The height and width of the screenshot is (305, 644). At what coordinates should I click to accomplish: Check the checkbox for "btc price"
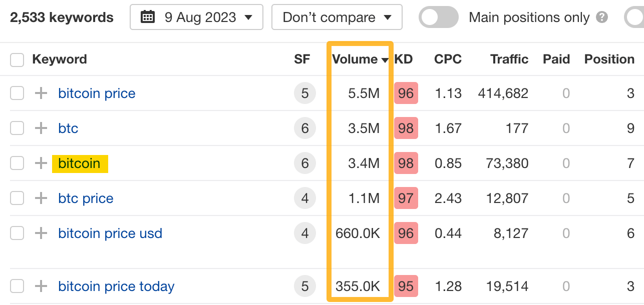(x=17, y=198)
